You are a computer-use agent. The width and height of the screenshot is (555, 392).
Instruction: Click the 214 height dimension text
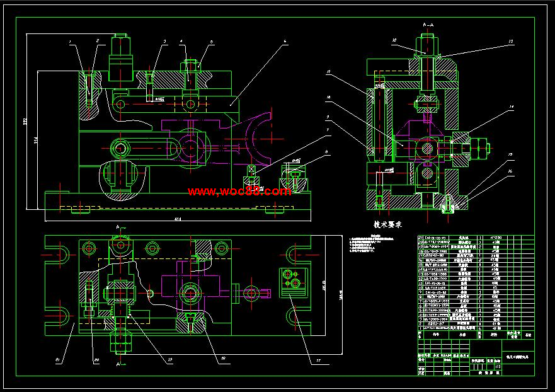36,141
